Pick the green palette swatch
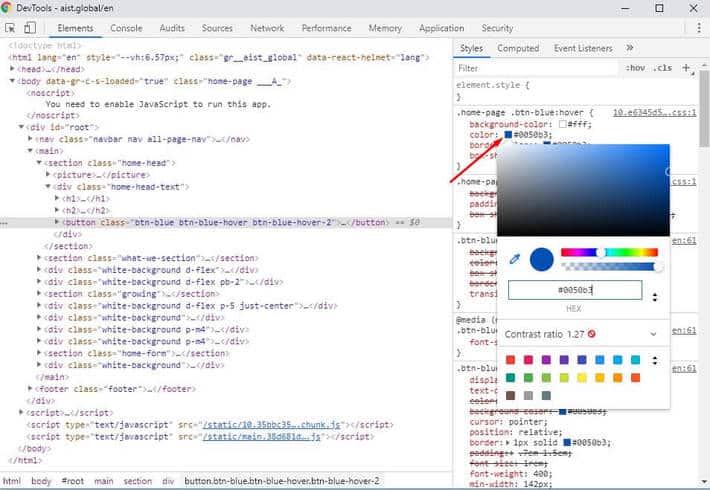 point(528,378)
